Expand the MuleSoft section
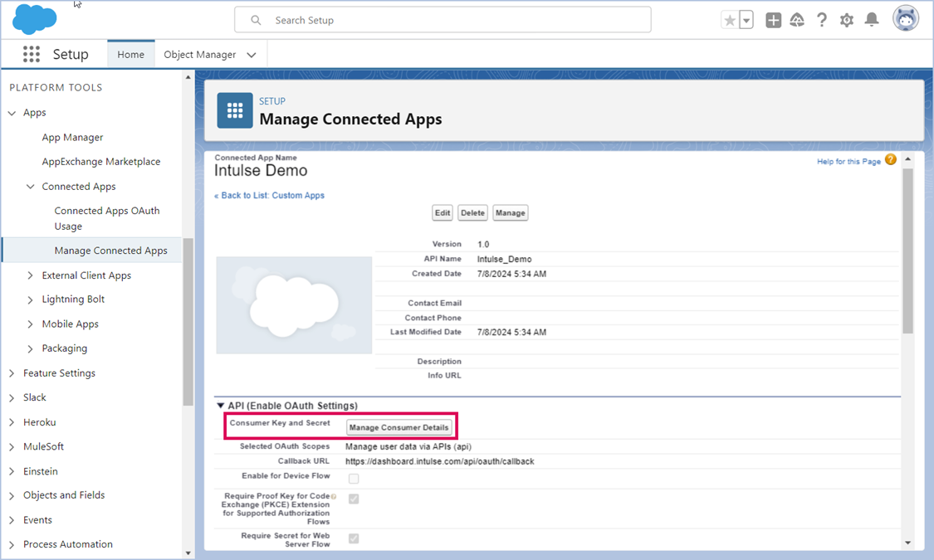The image size is (934, 560). pyautogui.click(x=12, y=447)
